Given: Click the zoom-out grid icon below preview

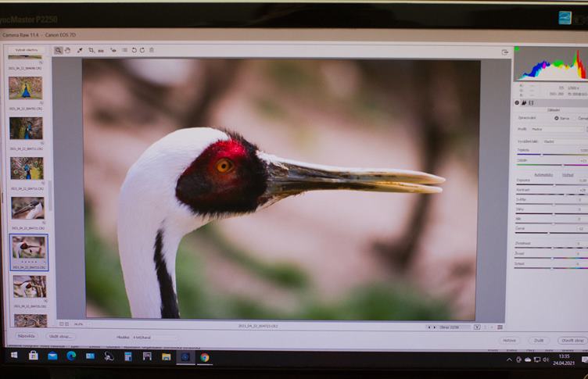Looking at the screenshot, I should tap(62, 324).
